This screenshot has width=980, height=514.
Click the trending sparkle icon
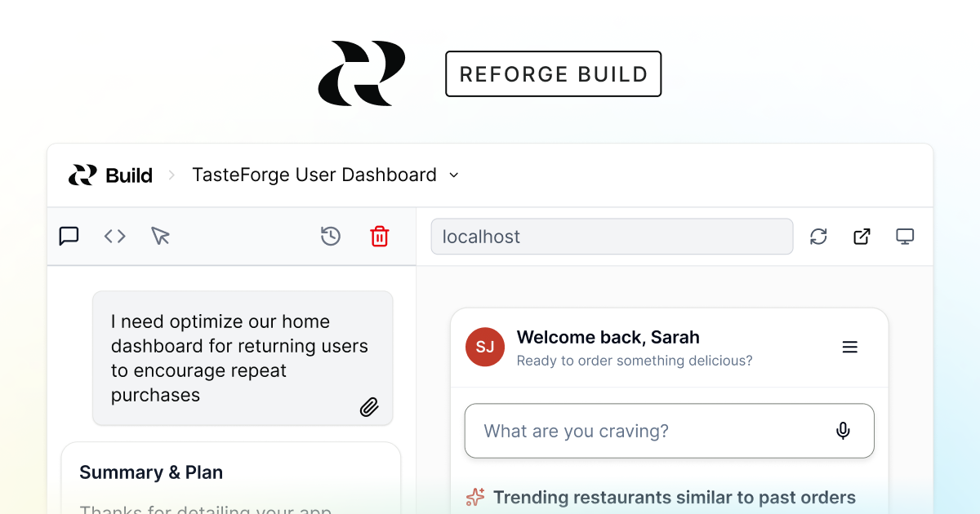point(474,497)
